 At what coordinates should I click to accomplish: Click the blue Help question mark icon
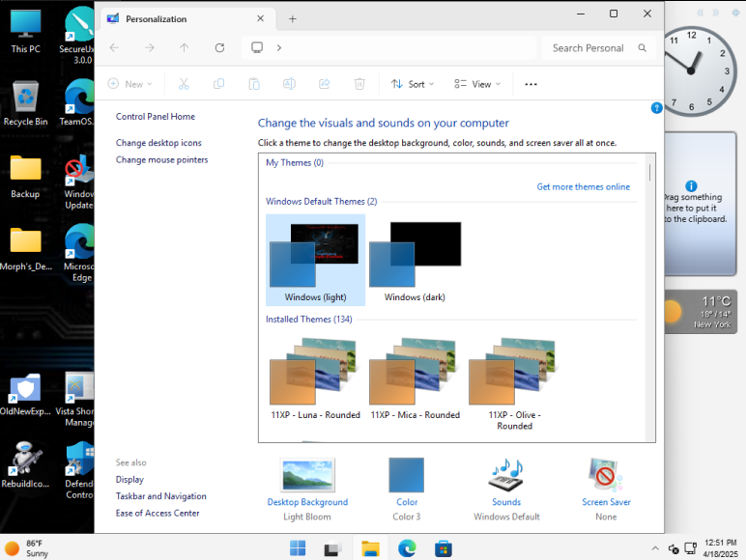point(656,108)
